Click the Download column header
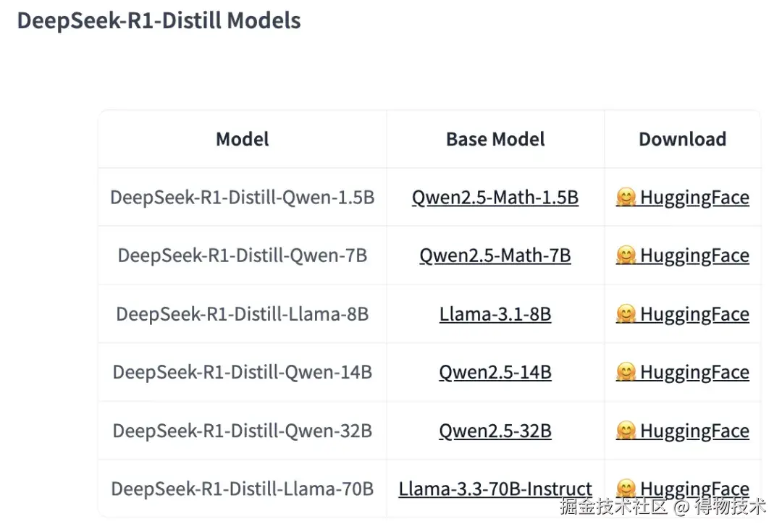The width and height of the screenshot is (782, 532). pos(682,139)
